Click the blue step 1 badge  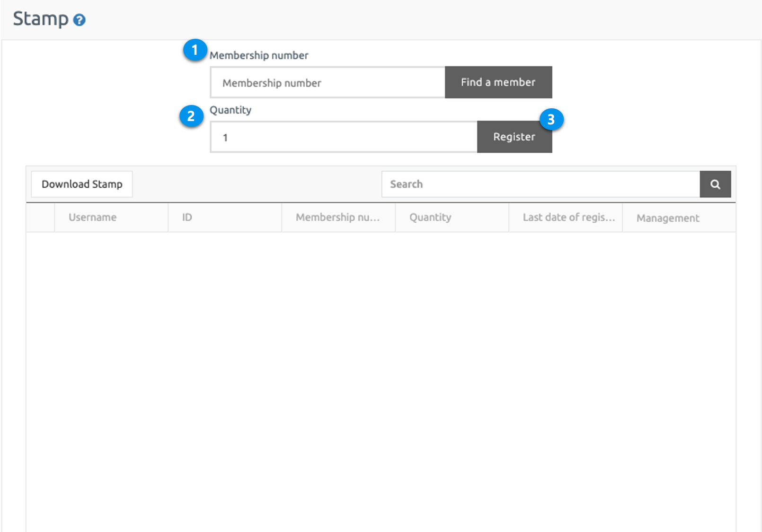[195, 50]
